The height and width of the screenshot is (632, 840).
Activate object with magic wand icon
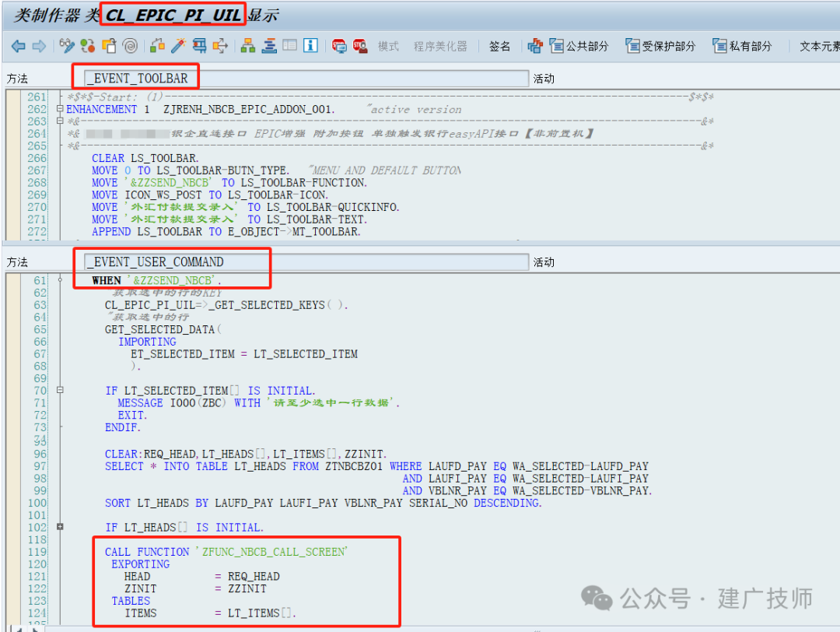pos(178,46)
